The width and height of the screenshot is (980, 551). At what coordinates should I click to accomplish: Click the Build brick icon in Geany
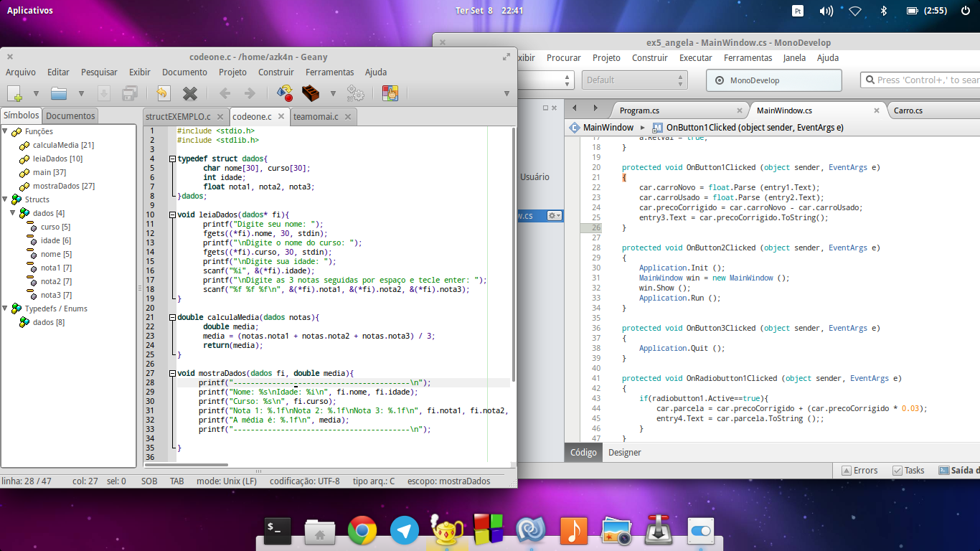click(310, 93)
